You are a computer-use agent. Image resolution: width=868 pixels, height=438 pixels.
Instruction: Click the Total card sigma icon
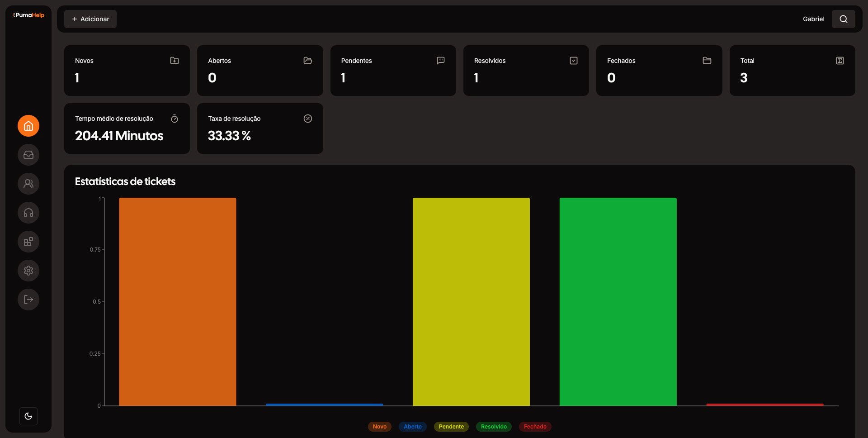click(840, 61)
